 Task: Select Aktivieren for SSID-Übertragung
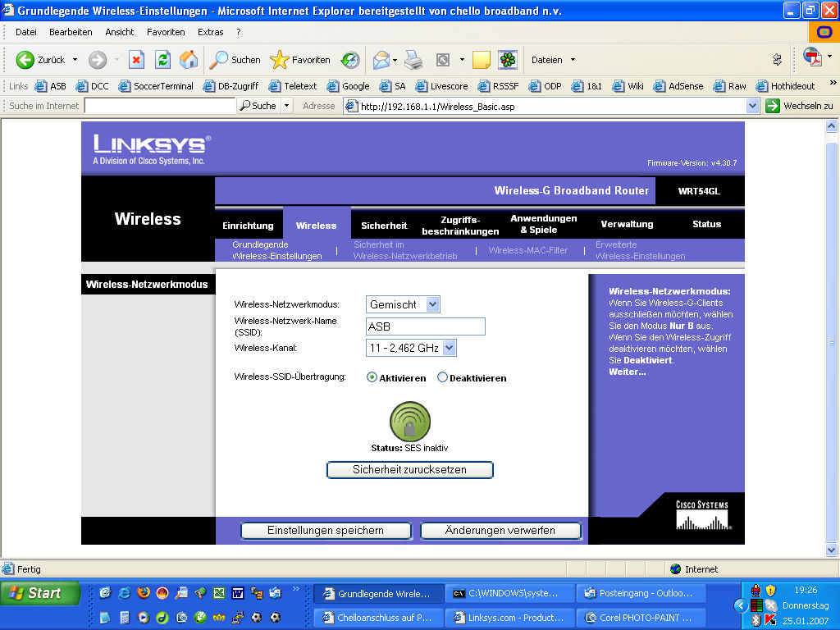(x=372, y=377)
